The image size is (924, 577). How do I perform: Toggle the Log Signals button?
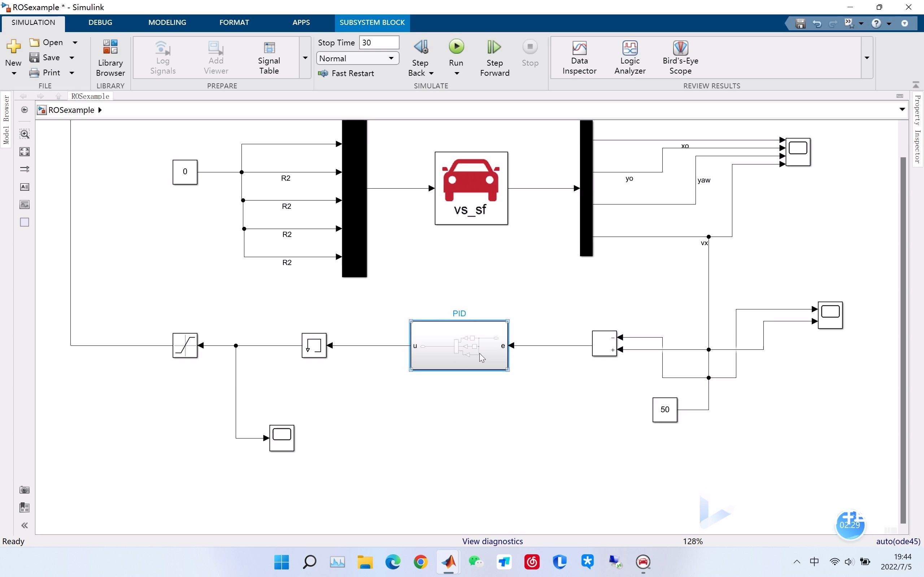[162, 57]
